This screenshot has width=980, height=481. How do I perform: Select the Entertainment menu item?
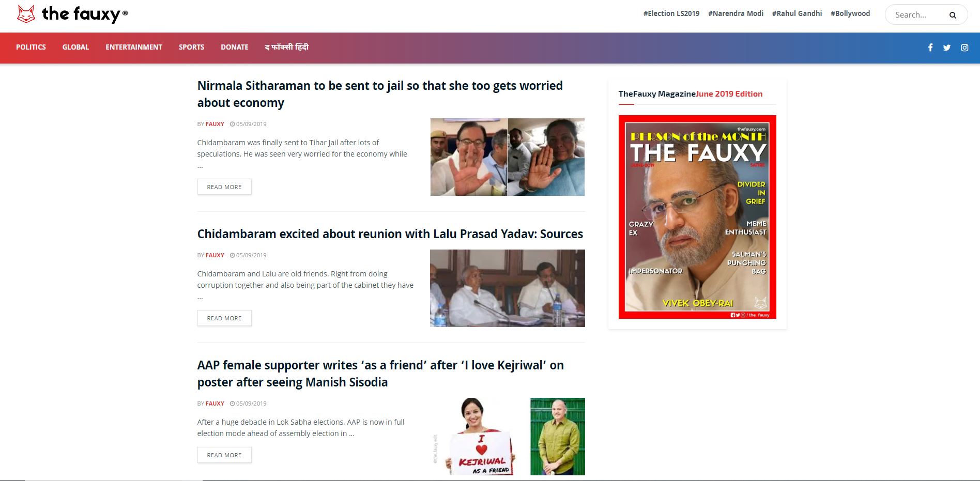[134, 47]
